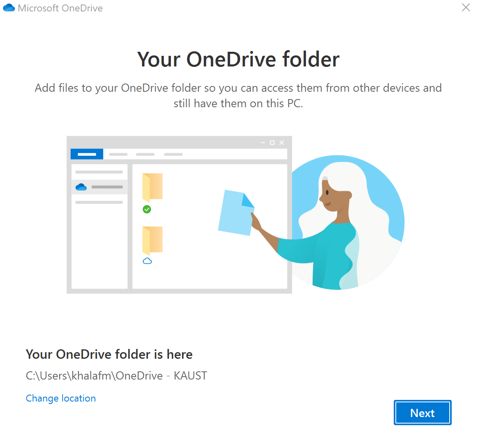Click the cloud status icon below bottom folder
This screenshot has height=448, width=477.
point(148,261)
